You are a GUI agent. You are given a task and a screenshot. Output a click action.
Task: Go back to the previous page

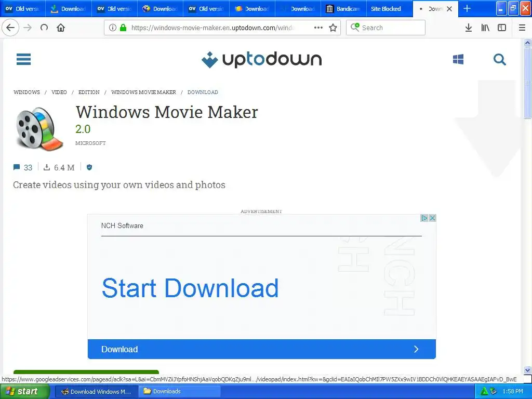[10, 28]
